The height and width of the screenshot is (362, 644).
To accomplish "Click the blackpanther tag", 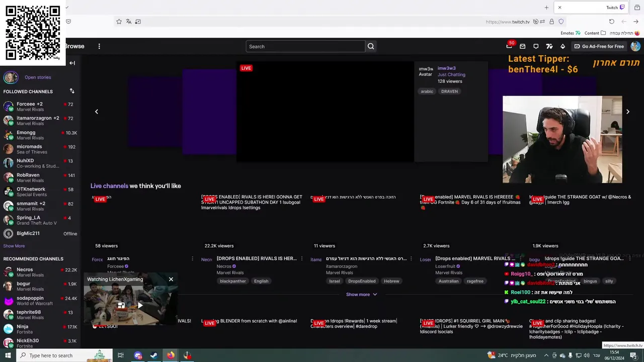I will 233,281.
